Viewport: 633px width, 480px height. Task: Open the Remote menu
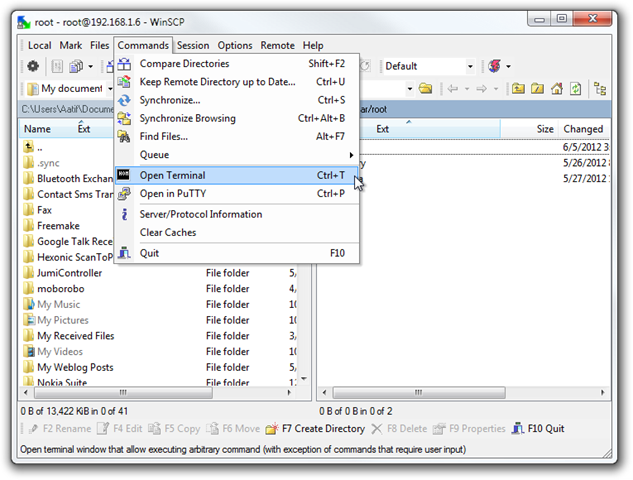click(277, 45)
